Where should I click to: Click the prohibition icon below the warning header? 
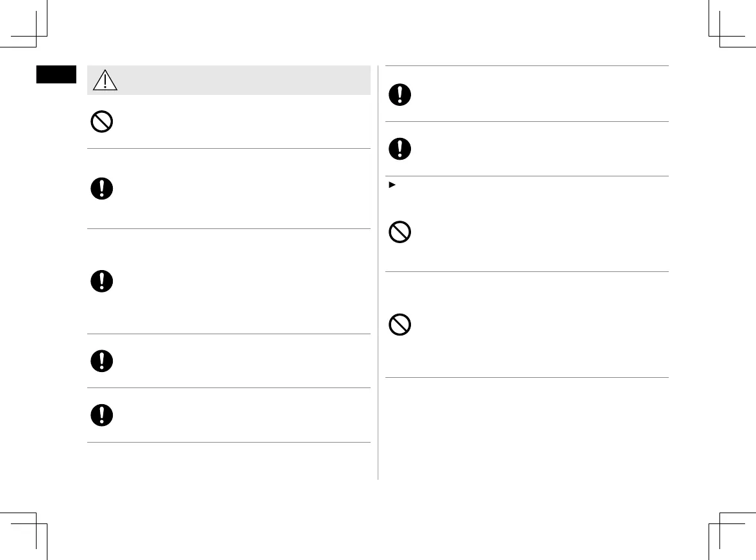(x=102, y=122)
